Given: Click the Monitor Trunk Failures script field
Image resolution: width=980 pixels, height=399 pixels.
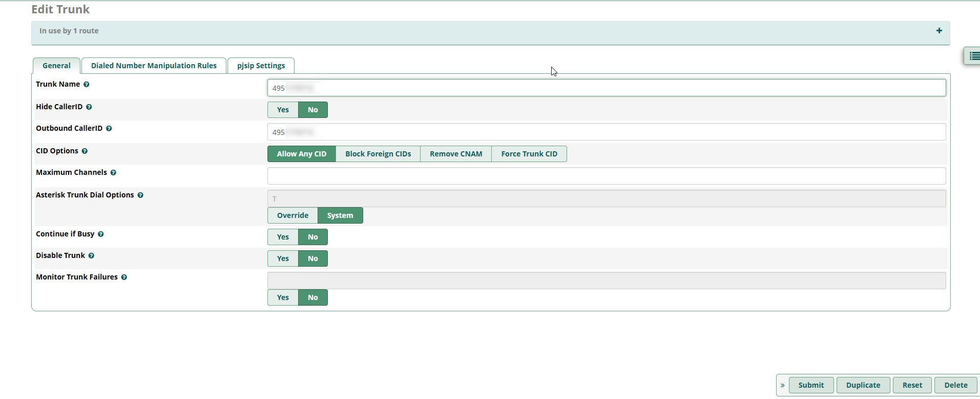Looking at the screenshot, I should [607, 281].
